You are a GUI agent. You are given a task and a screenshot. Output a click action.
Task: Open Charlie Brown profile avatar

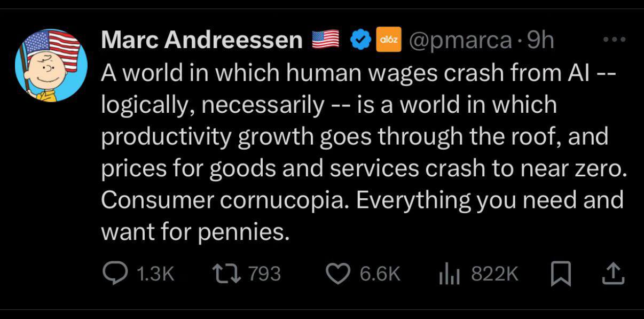point(51,65)
